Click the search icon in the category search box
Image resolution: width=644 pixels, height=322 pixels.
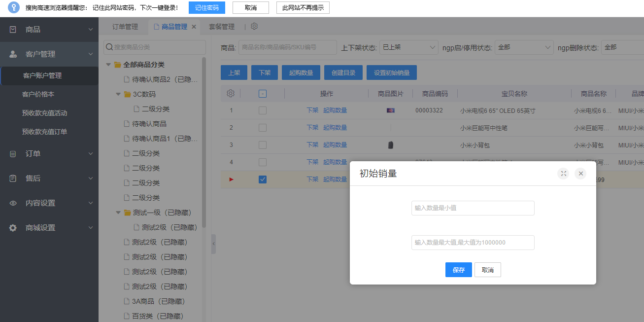[109, 47]
